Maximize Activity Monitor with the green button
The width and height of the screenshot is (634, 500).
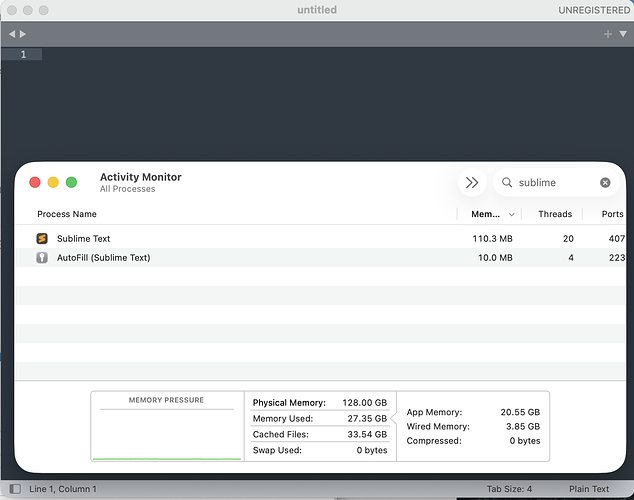[x=72, y=182]
